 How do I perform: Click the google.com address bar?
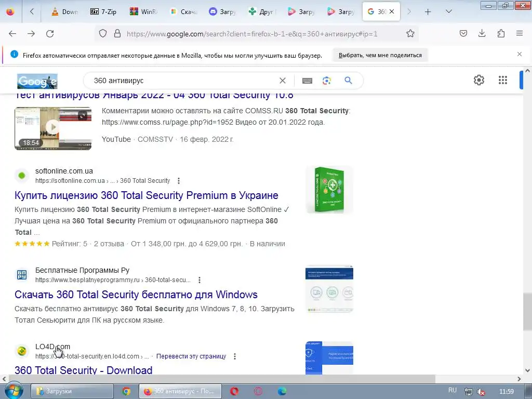pyautogui.click(x=252, y=34)
